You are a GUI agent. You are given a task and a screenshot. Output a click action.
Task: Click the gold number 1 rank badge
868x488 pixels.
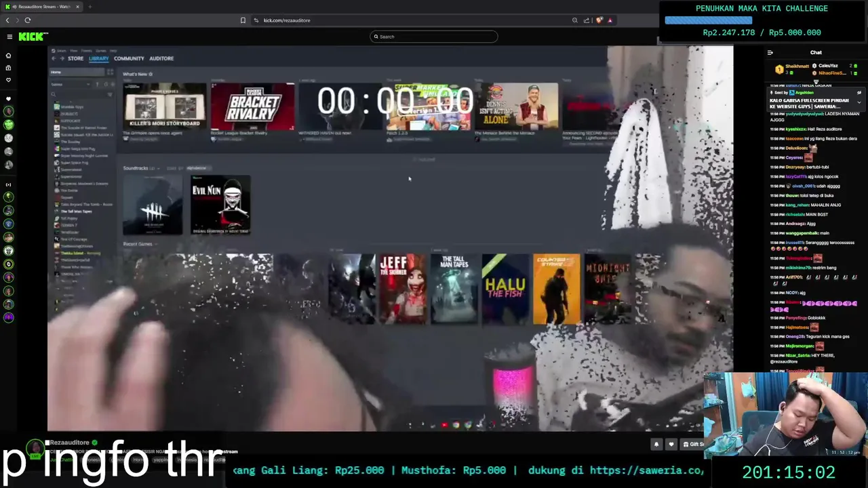coord(779,69)
